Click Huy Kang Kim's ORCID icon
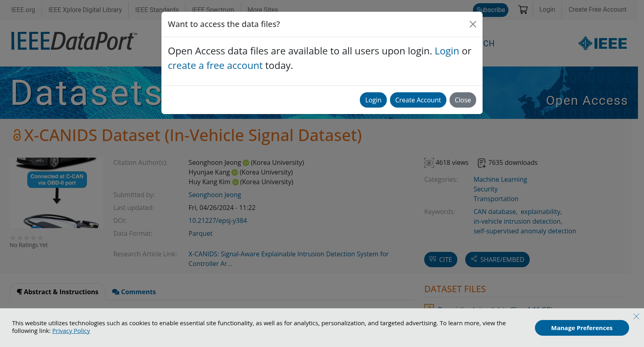This screenshot has height=347, width=644. [x=235, y=182]
